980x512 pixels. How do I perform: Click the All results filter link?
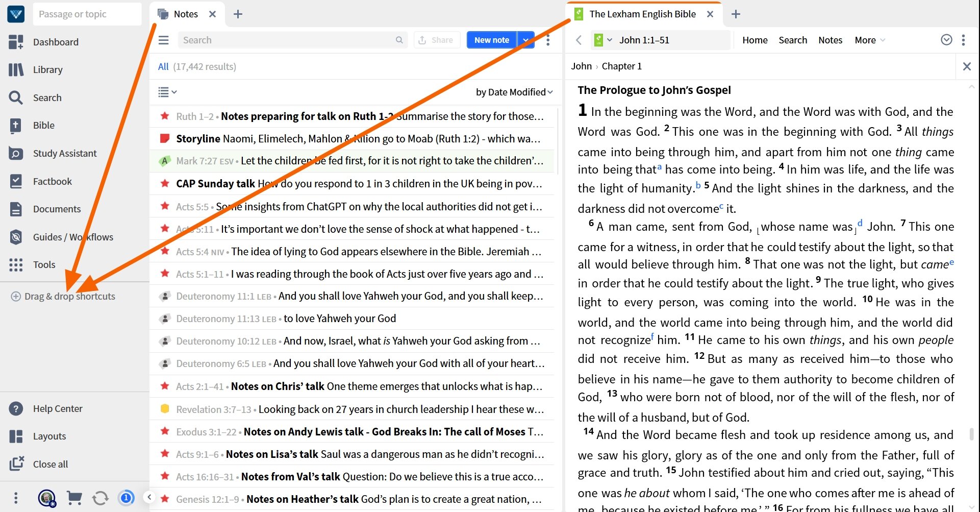163,66
